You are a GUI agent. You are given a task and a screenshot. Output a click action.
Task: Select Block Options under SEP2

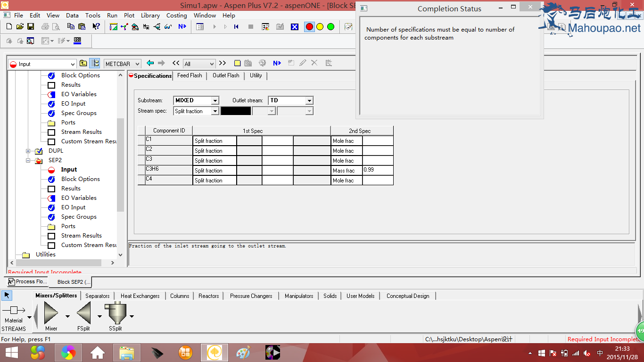pos(81,179)
